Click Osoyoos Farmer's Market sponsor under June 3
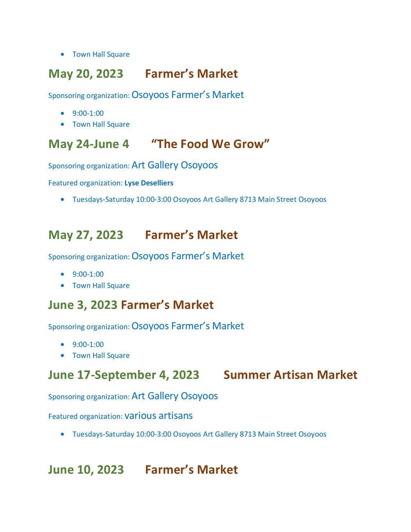Viewport: 411px width, 532px height. coord(187,326)
